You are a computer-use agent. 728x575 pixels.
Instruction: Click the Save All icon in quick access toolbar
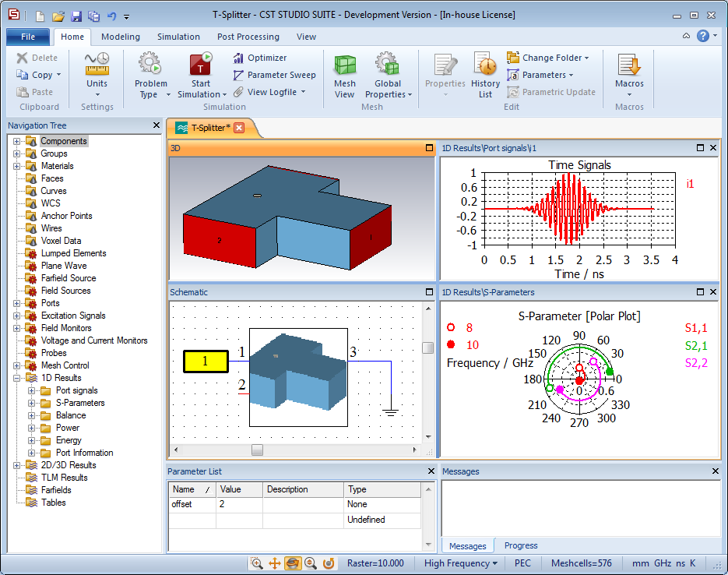[93, 16]
